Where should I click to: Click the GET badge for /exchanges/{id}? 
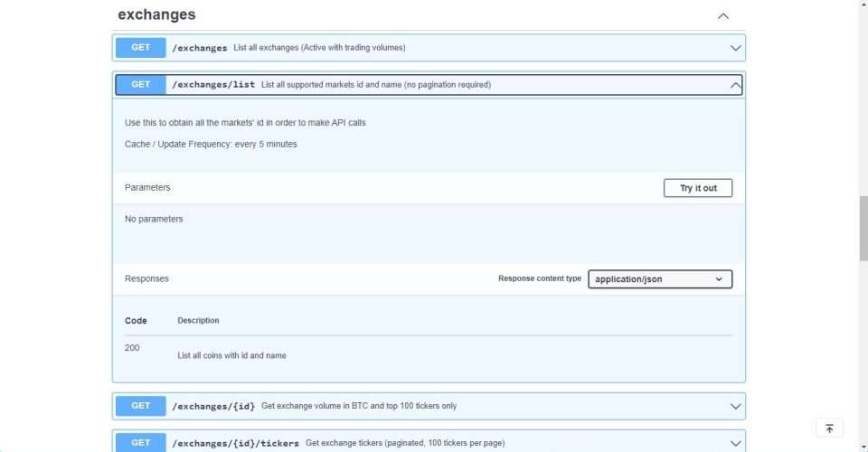tap(141, 406)
